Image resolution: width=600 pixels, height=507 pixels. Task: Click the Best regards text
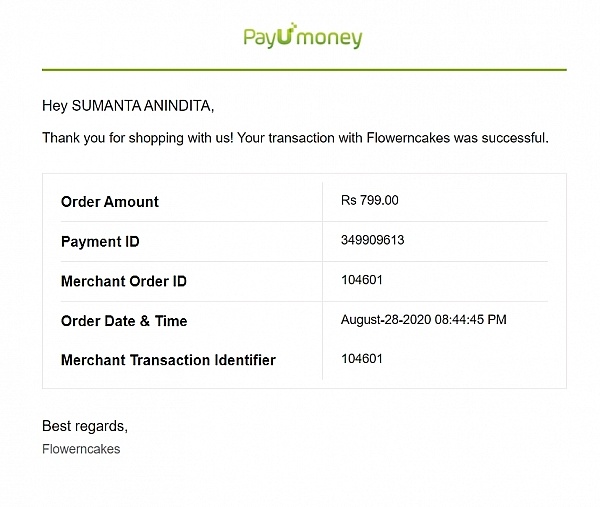pyautogui.click(x=85, y=426)
